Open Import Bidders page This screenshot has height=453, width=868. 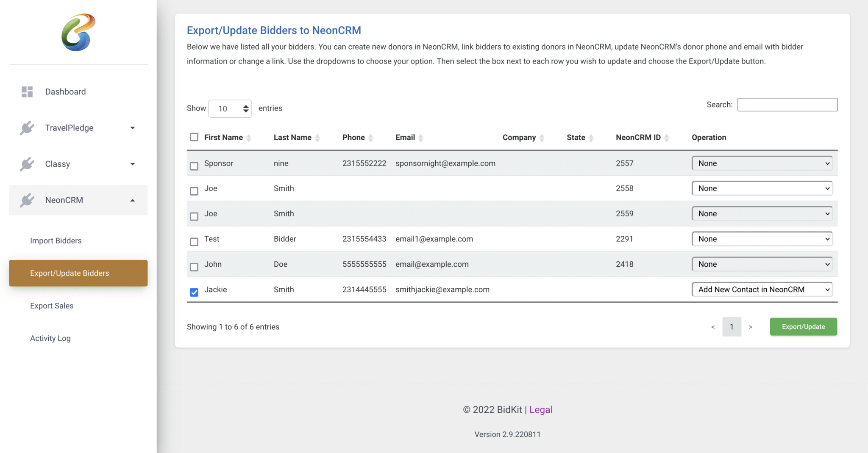pos(56,240)
